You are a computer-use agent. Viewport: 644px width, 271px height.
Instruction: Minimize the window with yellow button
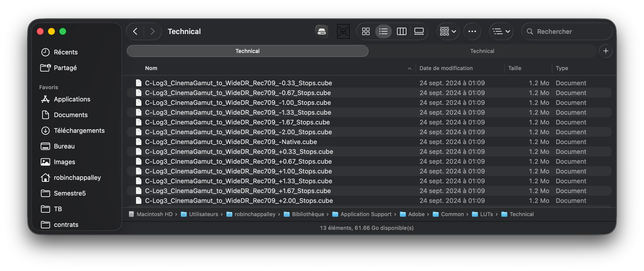point(51,32)
